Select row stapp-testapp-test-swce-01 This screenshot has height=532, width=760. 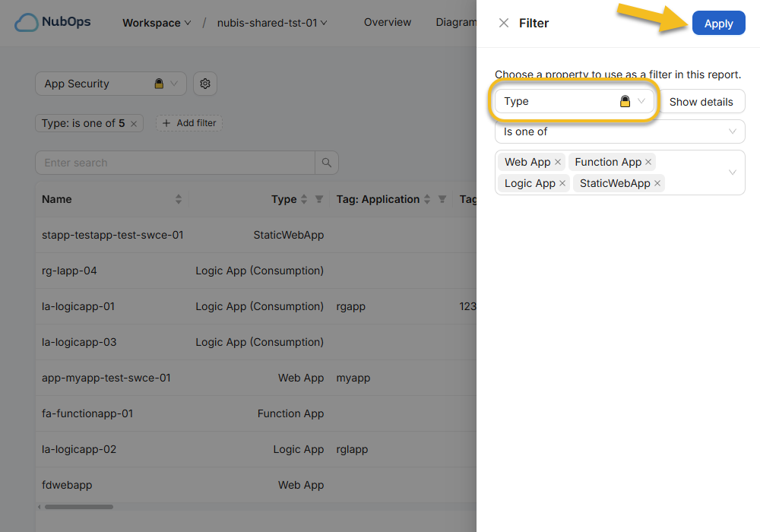[x=256, y=235]
